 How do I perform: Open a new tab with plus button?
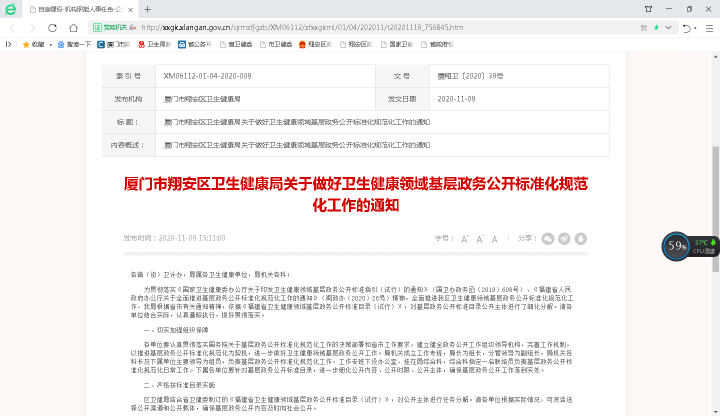tap(147, 9)
